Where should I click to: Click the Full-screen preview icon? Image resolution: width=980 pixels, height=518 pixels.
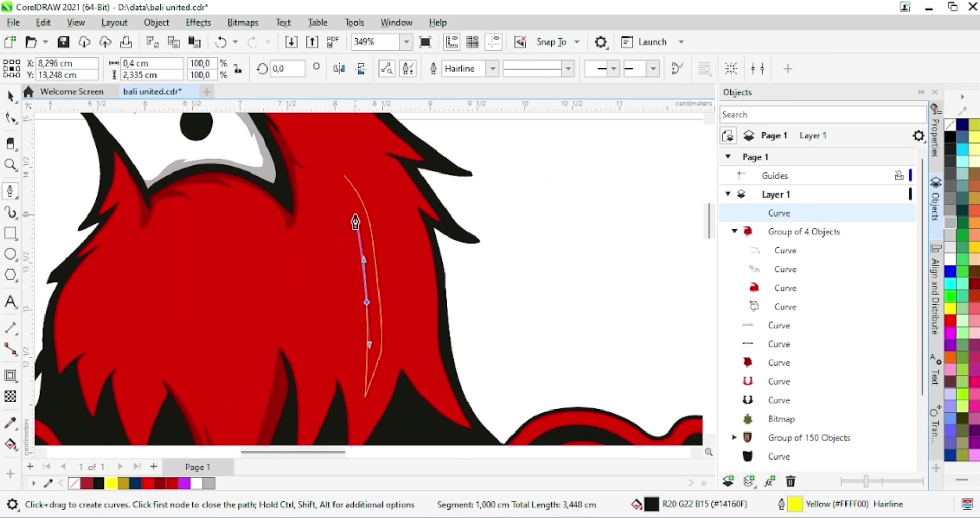tap(425, 42)
